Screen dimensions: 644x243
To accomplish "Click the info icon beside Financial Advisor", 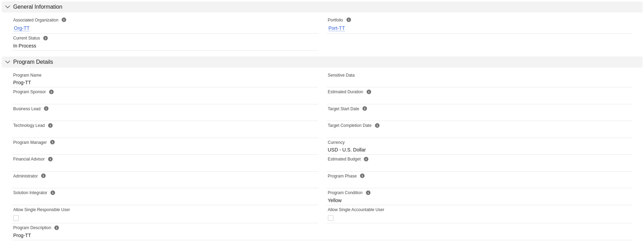I will [x=50, y=159].
